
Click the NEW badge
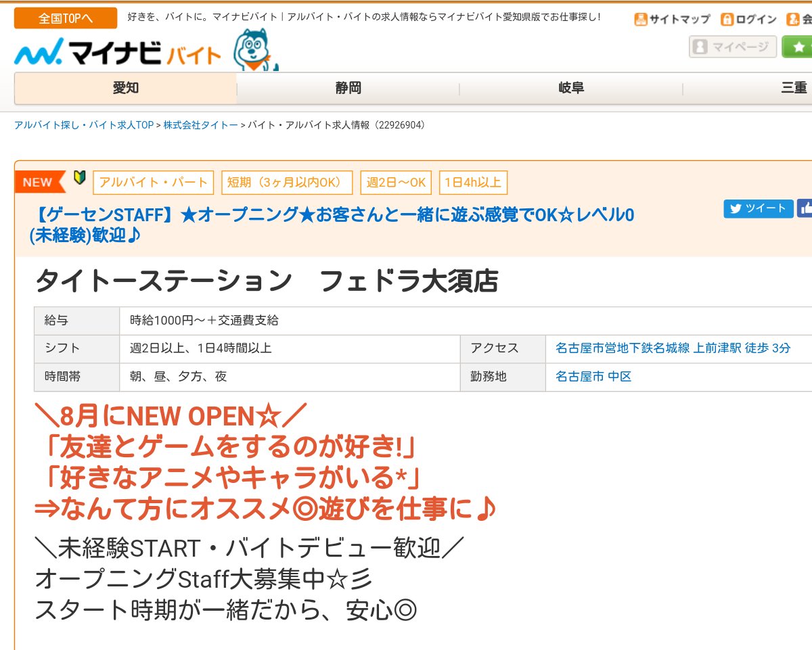click(39, 182)
